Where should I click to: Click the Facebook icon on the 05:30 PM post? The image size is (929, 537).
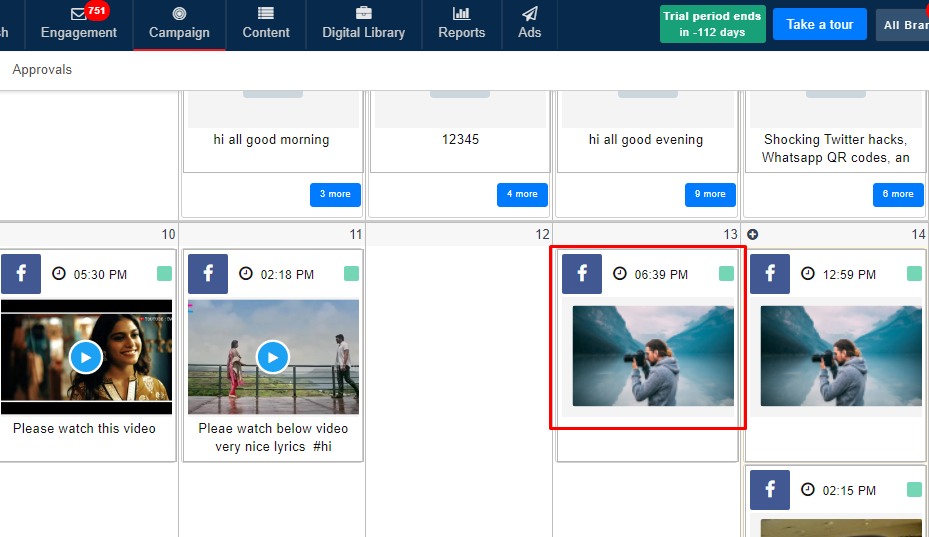pos(21,274)
